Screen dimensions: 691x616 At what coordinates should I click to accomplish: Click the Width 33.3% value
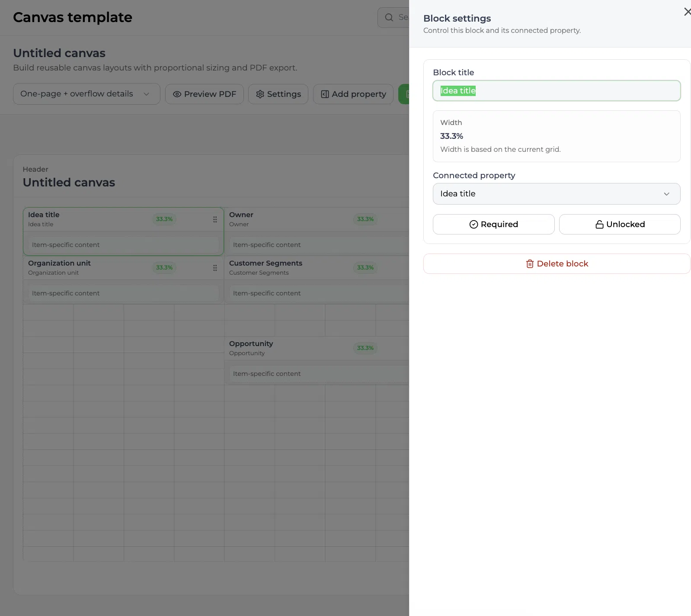pos(451,136)
